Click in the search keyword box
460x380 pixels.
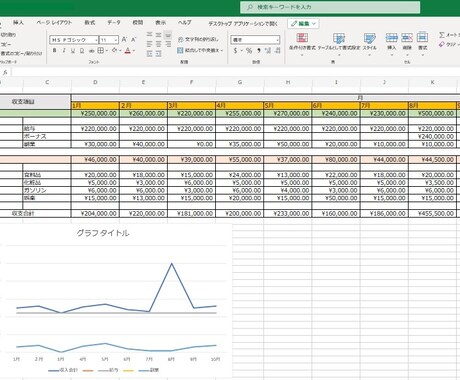tap(330, 7)
